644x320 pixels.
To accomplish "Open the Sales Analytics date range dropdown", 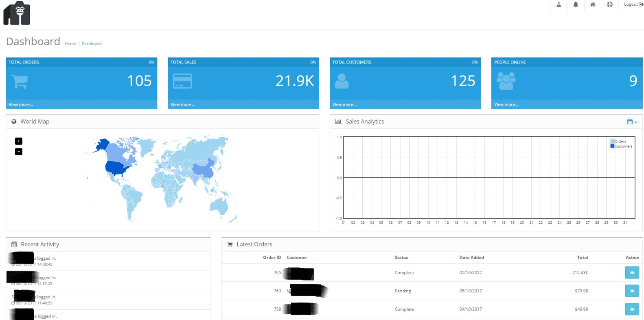I will [632, 122].
